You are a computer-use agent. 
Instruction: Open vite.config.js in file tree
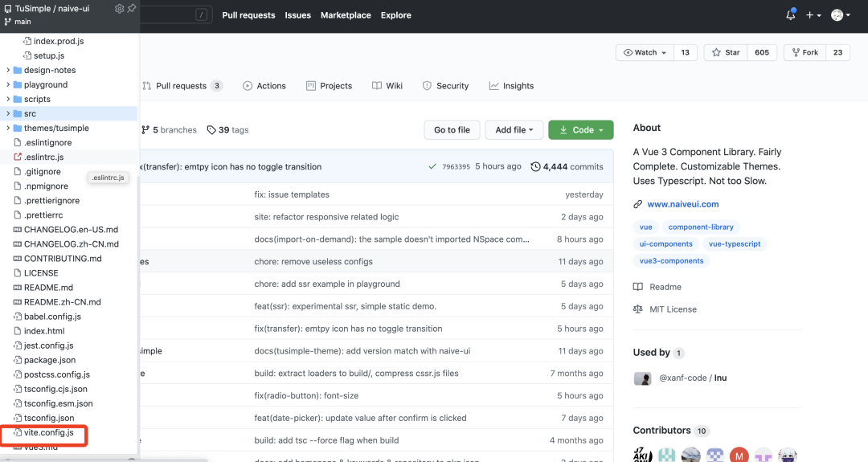48,432
